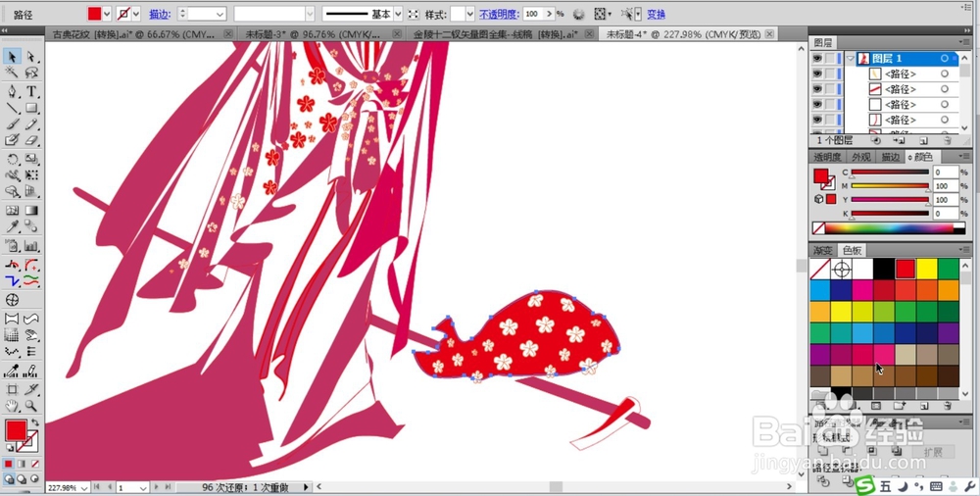
Task: Collapse 图层 1 disclosure triangle
Action: coord(850,58)
